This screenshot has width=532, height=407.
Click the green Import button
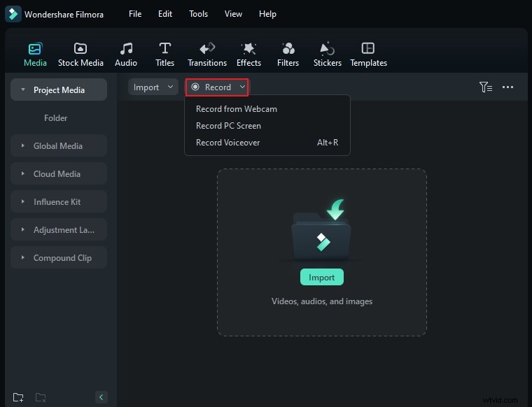[x=322, y=278]
